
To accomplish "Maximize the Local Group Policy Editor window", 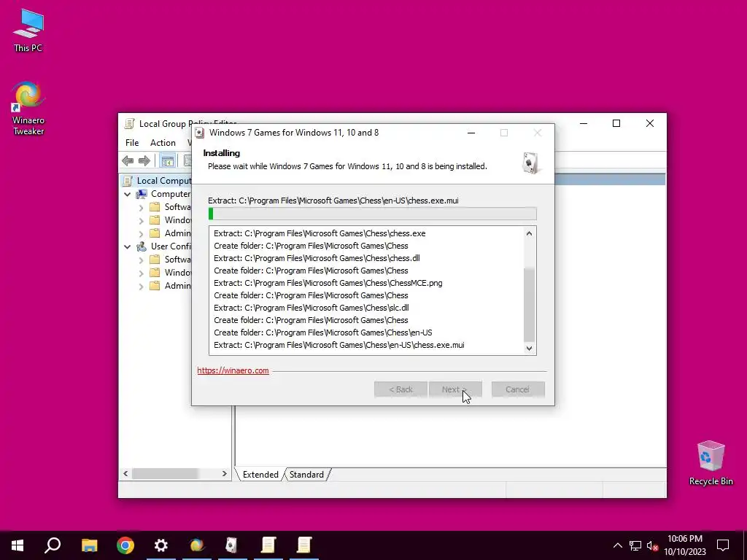I will (x=616, y=123).
